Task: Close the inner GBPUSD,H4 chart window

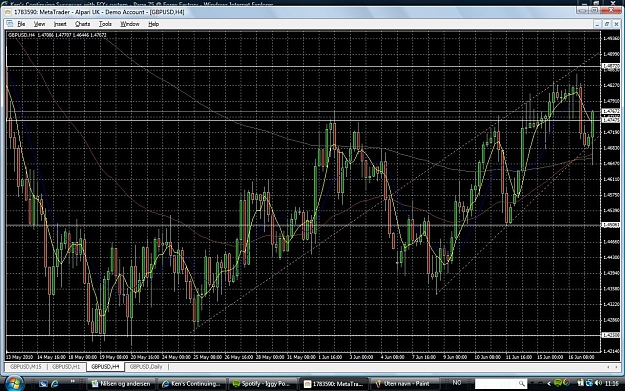Action: point(616,24)
